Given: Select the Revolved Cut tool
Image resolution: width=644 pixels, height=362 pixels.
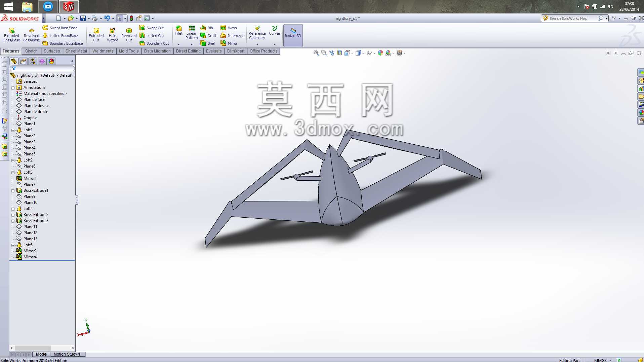Looking at the screenshot, I should point(129,35).
